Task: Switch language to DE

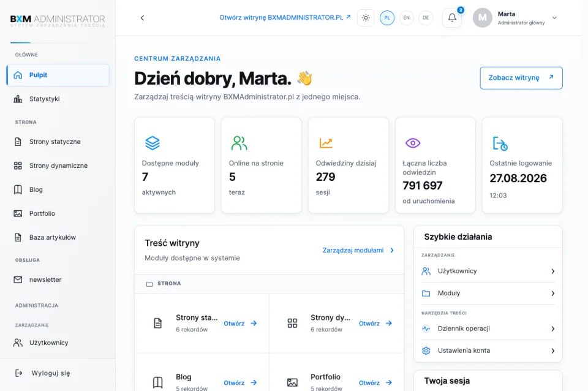Action: 426,18
